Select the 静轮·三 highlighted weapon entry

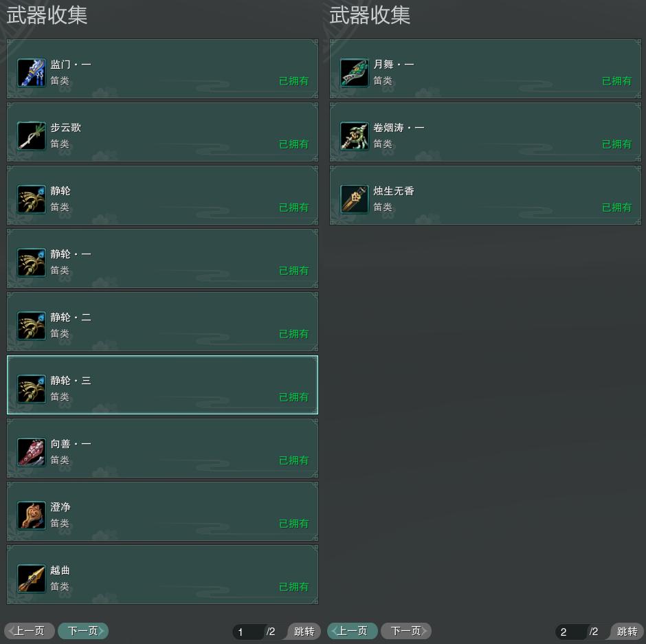click(162, 385)
